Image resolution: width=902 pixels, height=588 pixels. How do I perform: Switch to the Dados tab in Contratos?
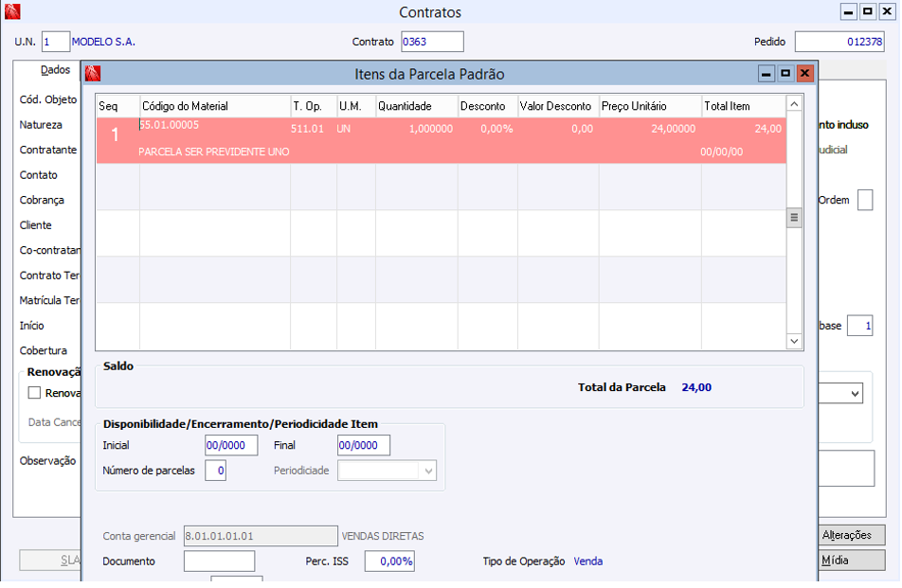tap(55, 70)
